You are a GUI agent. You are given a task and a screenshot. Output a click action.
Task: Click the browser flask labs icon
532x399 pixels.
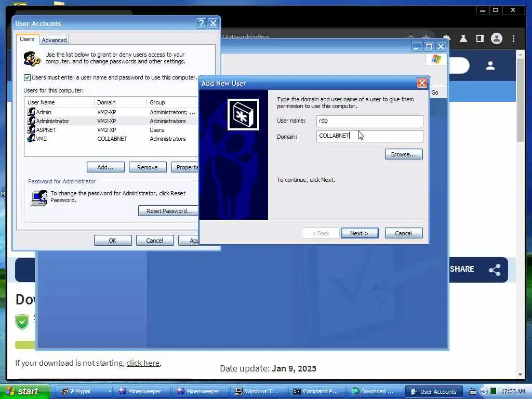[463, 38]
